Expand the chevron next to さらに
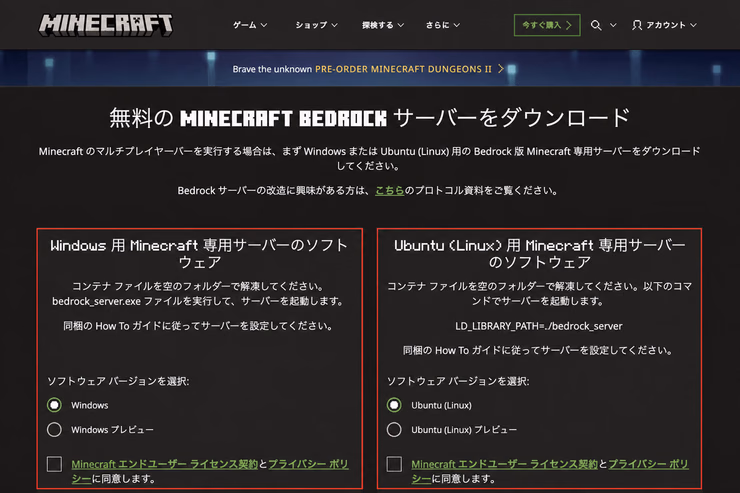Screen dimensions: 740x493 [456, 25]
